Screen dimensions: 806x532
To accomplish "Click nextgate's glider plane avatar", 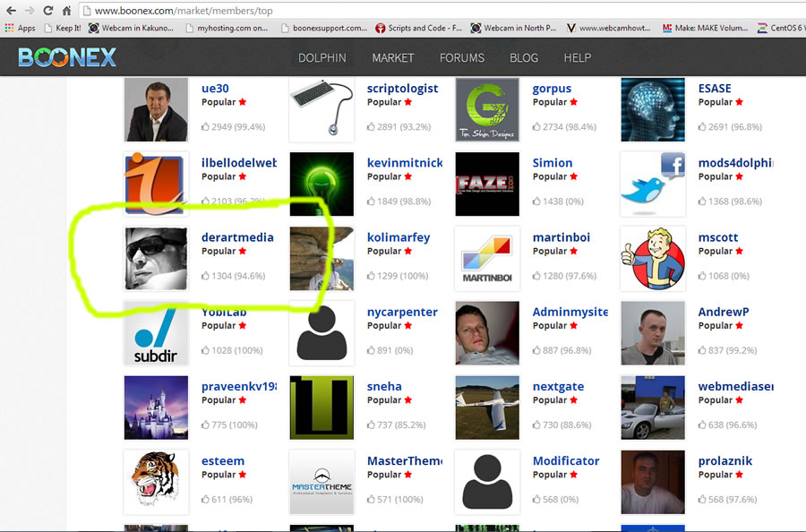I will tap(487, 408).
